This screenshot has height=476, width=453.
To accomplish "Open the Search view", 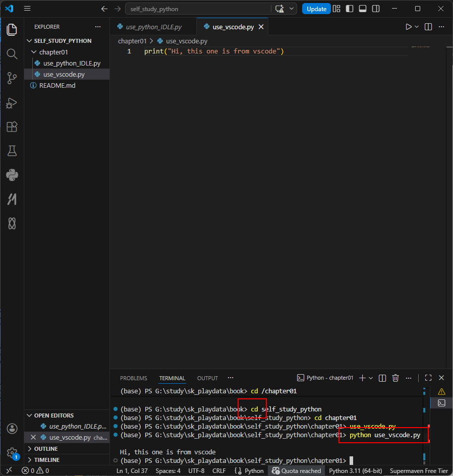I will [12, 54].
